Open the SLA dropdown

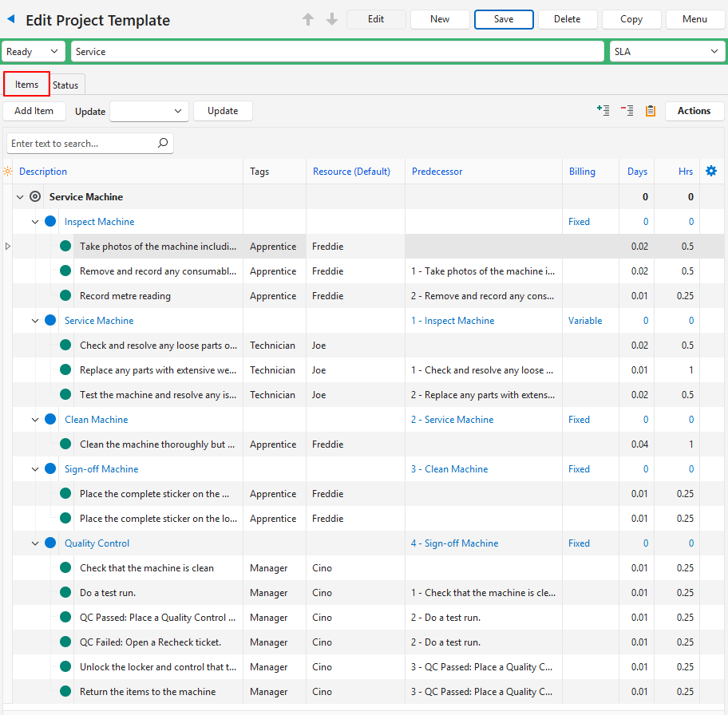point(667,52)
